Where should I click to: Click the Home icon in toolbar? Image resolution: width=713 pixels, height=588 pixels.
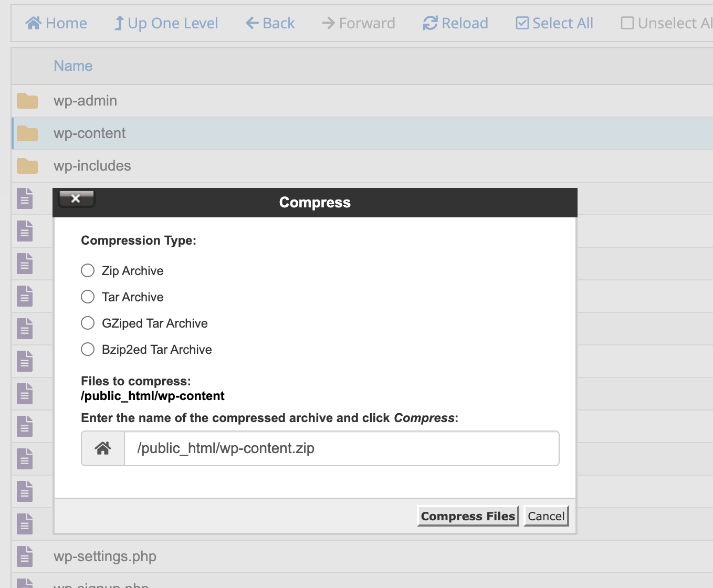[34, 23]
